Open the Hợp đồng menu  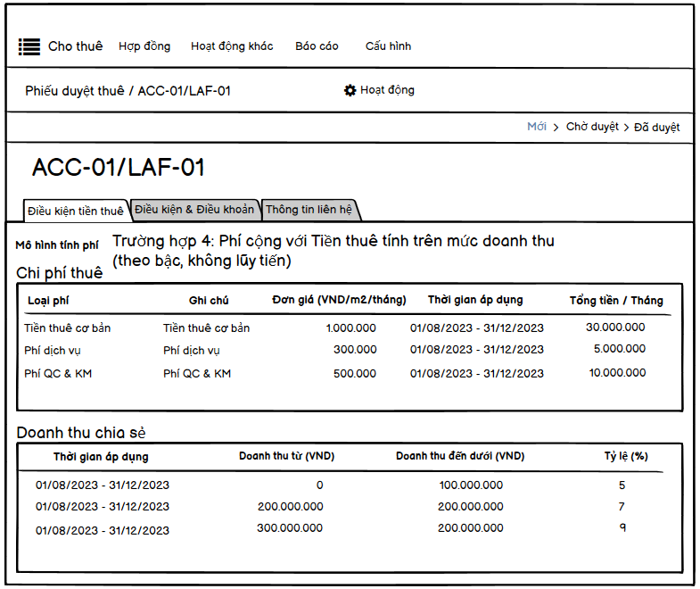144,46
